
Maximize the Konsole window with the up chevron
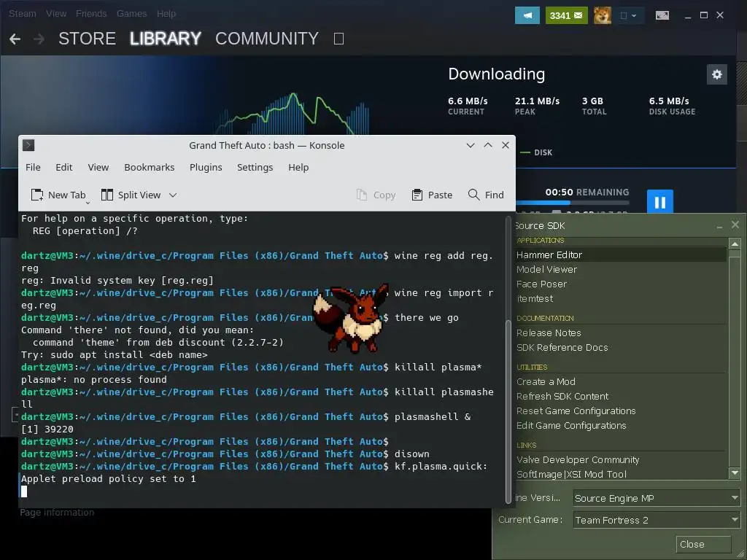click(488, 145)
